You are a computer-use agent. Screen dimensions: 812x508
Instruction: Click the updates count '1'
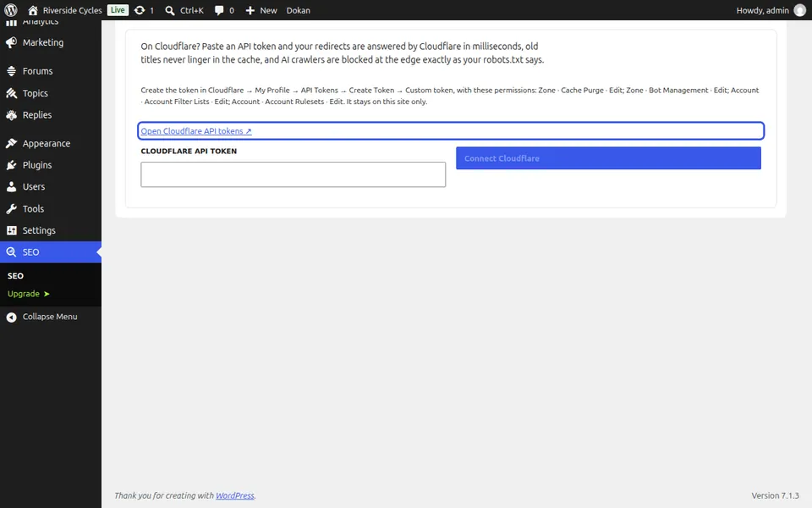[x=151, y=10]
